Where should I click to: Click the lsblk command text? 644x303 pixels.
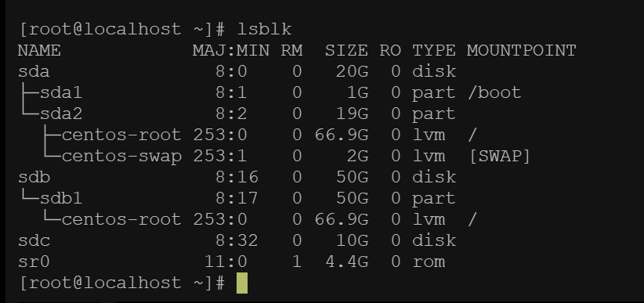(x=265, y=29)
